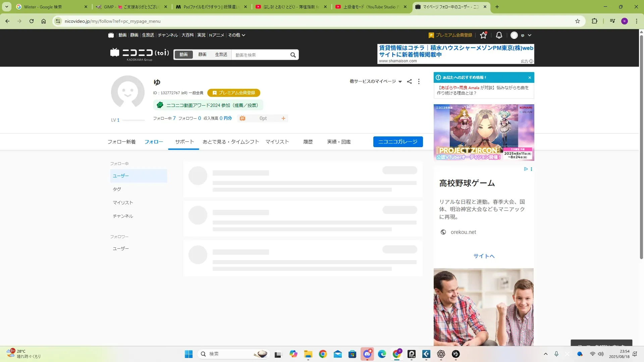Expand the その他 dropdown in top menu
Image resolution: width=644 pixels, height=362 pixels.
click(236, 35)
